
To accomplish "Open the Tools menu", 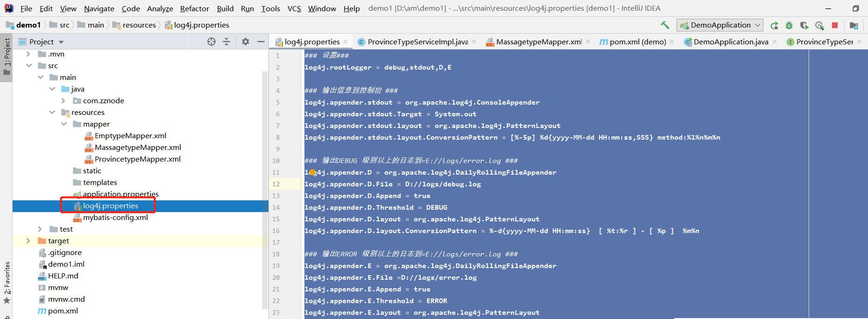I will [x=271, y=8].
